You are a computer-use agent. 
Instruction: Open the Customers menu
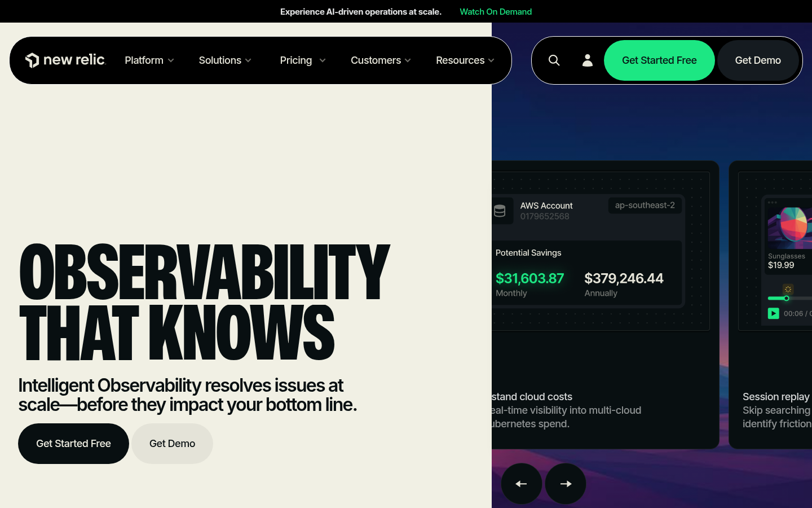click(381, 60)
